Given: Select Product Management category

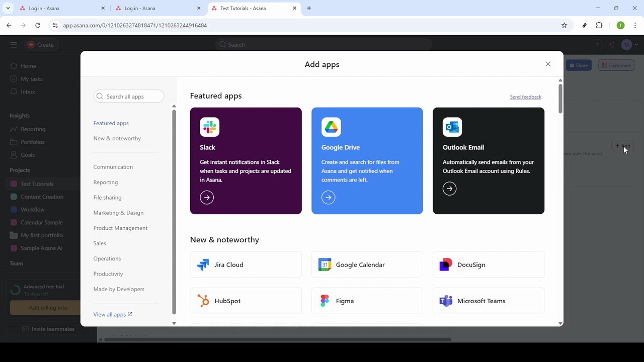Looking at the screenshot, I should point(120,228).
